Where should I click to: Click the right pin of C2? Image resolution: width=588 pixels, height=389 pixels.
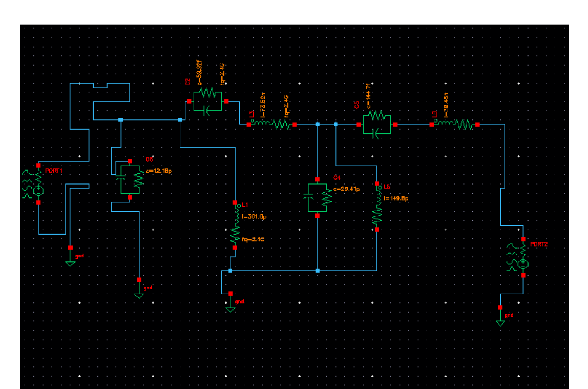[x=226, y=101]
